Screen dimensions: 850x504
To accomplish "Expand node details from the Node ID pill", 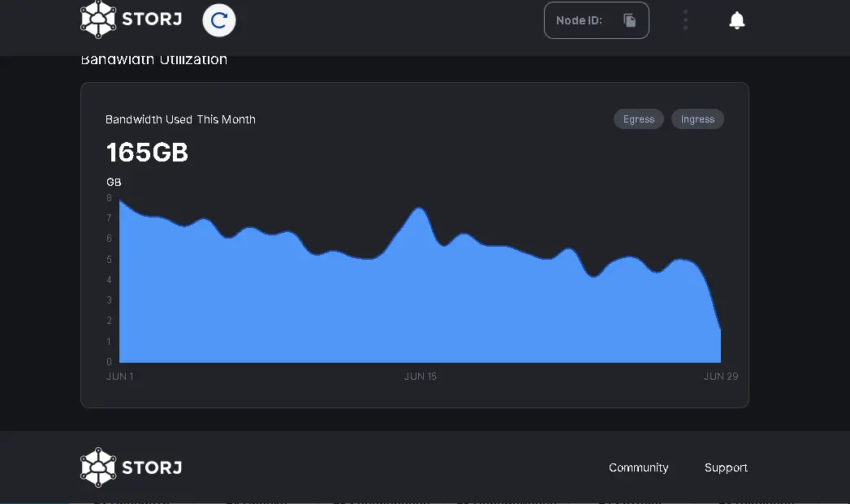I will click(596, 19).
